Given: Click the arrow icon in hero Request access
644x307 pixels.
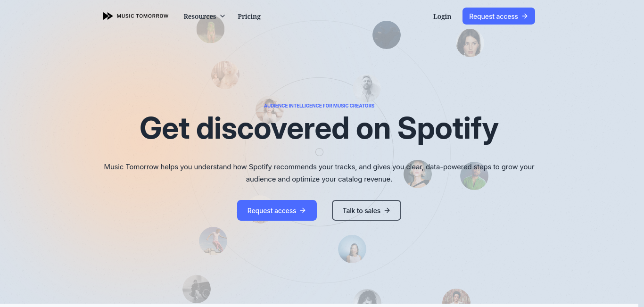Looking at the screenshot, I should [303, 210].
